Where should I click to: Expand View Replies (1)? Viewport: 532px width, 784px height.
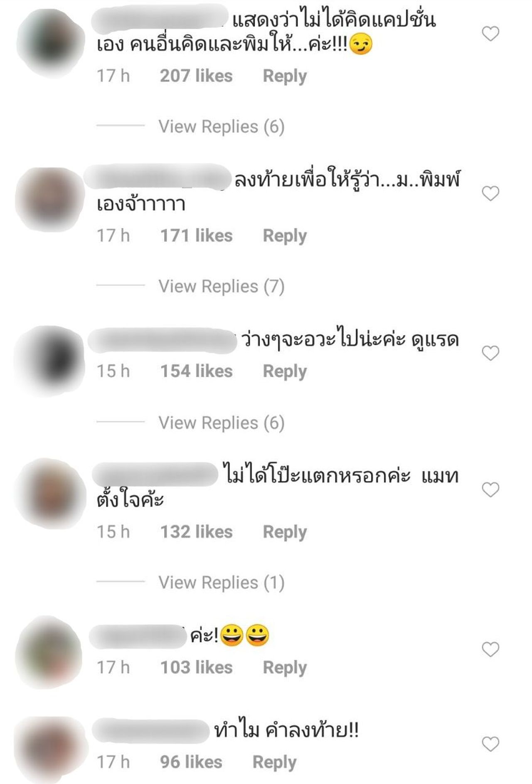221,582
